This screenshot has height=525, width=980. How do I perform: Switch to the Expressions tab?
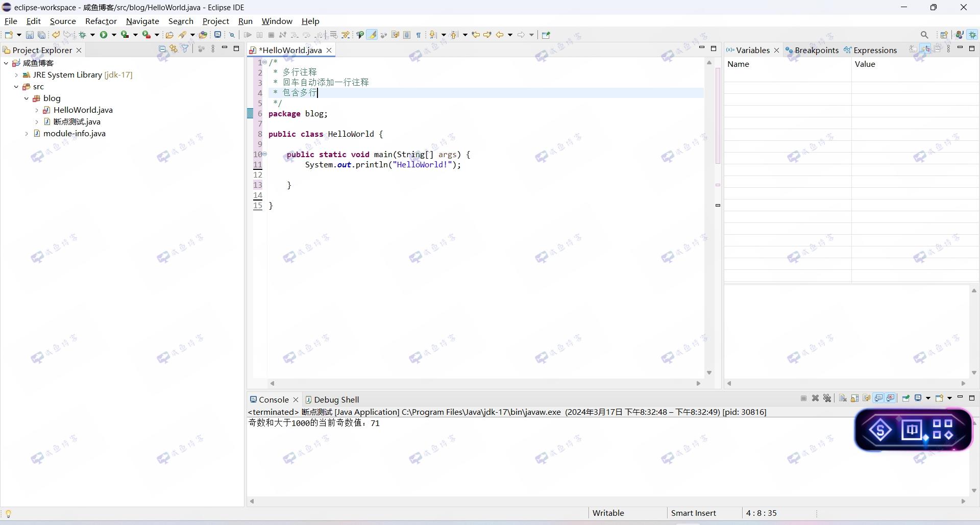[870, 50]
